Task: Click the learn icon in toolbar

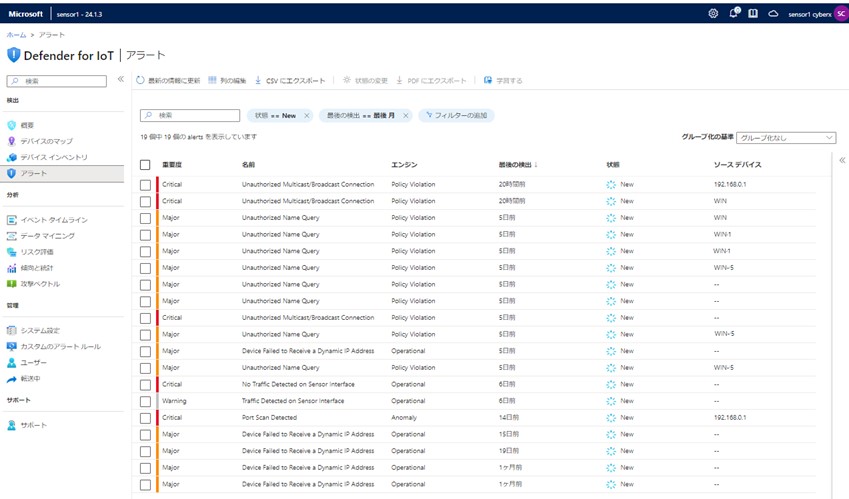Action: tap(488, 80)
